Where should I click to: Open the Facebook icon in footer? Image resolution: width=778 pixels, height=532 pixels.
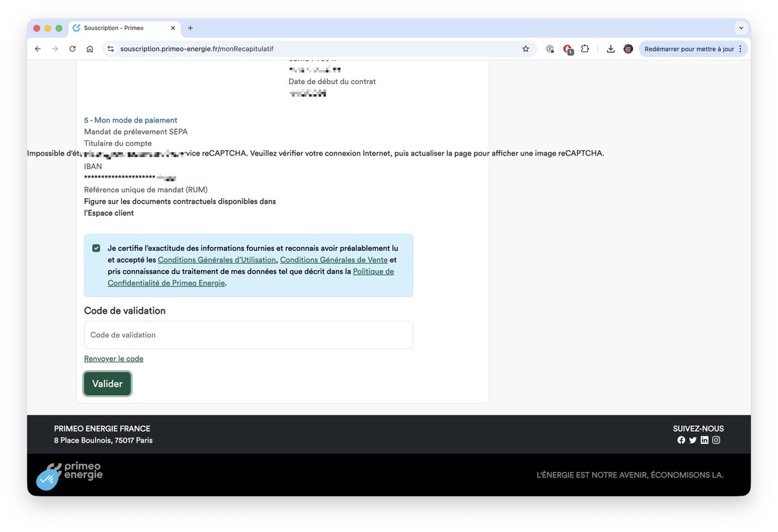point(681,440)
